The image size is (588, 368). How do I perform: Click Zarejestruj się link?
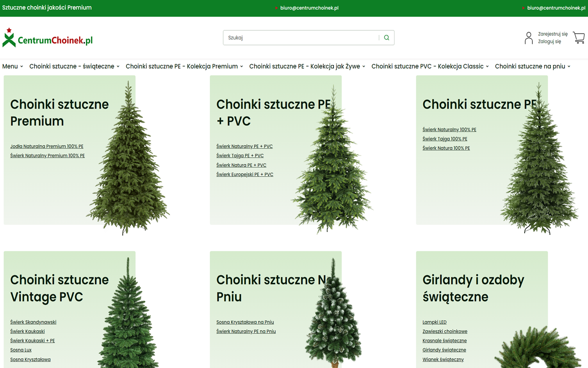[553, 34]
